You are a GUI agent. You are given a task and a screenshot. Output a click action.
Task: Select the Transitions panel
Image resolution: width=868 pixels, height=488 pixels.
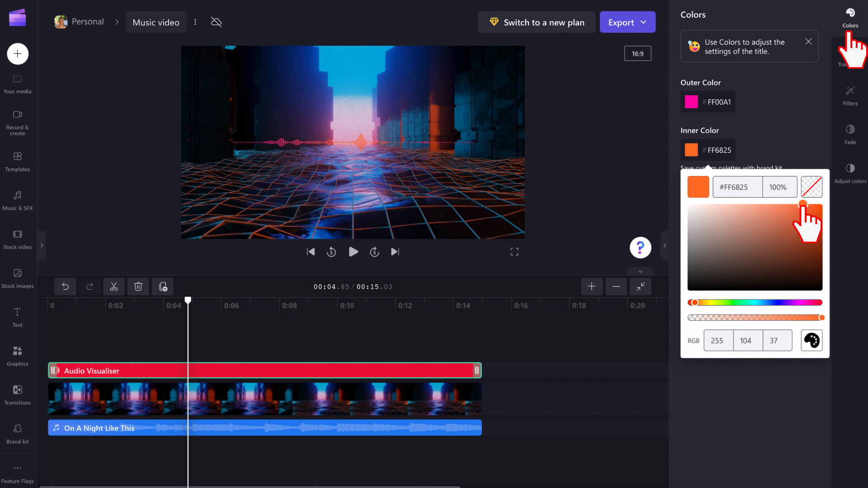17,394
